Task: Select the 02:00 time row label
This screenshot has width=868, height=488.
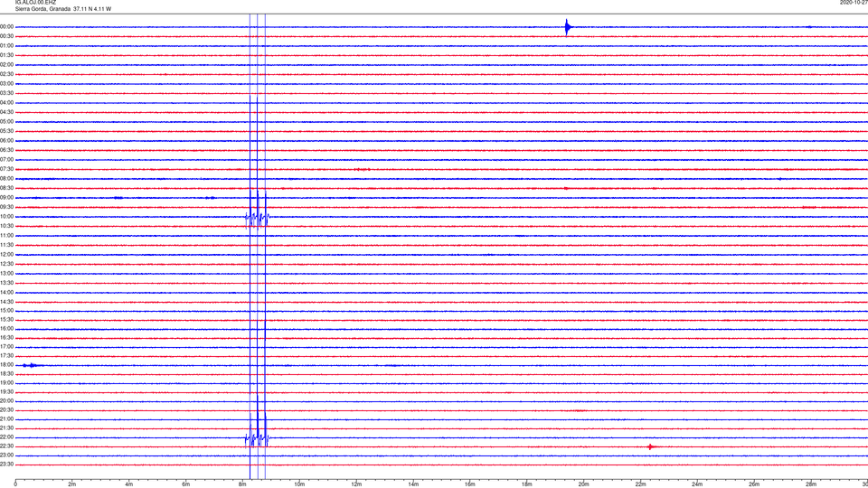Action: pyautogui.click(x=7, y=65)
